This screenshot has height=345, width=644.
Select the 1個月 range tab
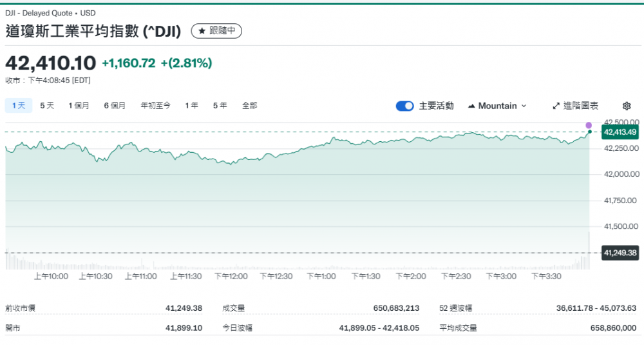click(x=79, y=105)
